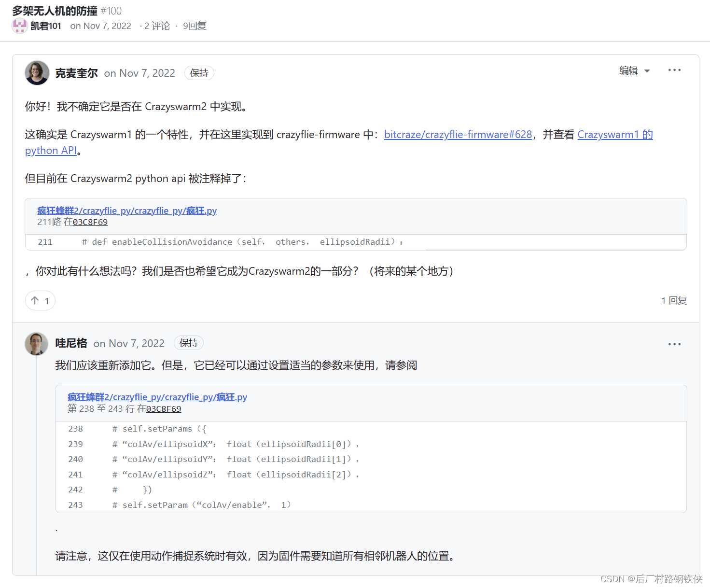Viewport: 710px width, 588px height.
Task: Click 保持 badge beside 克麦奎尔
Action: click(x=199, y=73)
